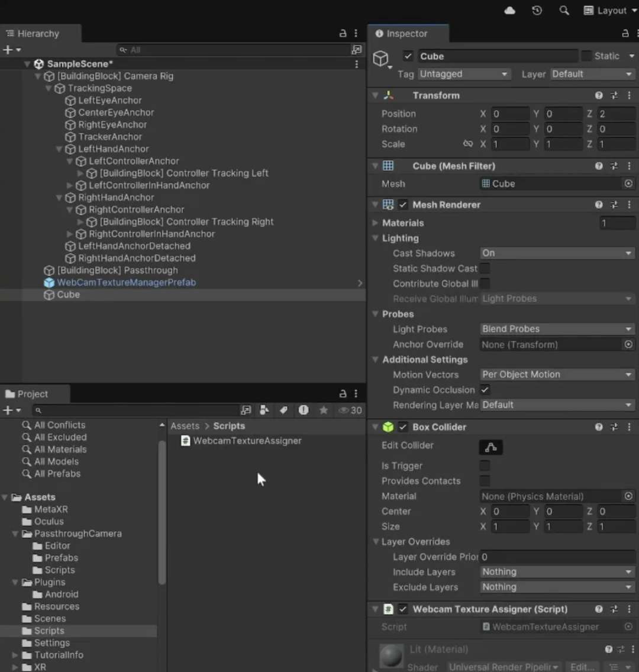Toggle scale proportions link icon

coord(468,144)
